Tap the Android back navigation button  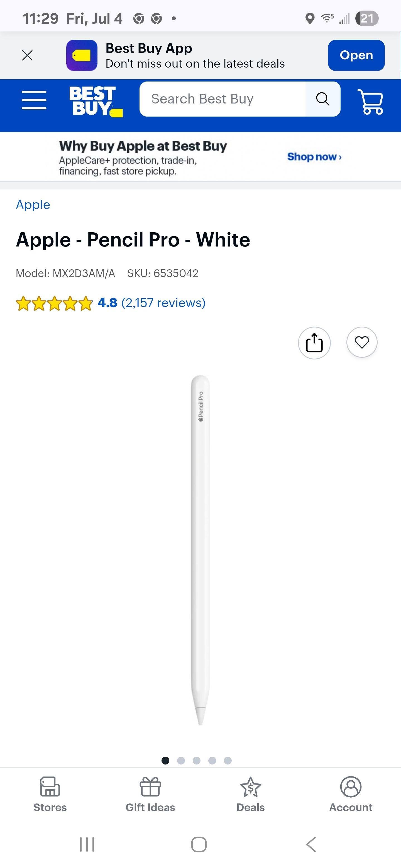point(311,844)
